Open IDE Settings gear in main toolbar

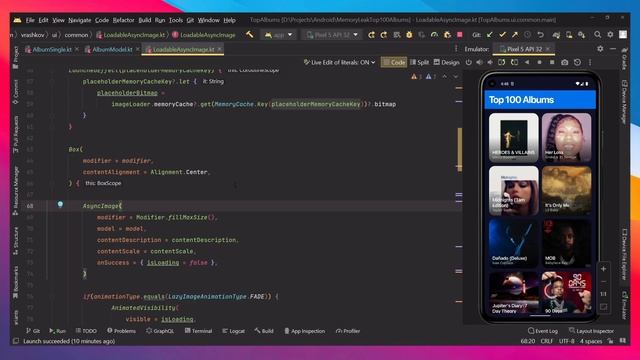pos(610,35)
